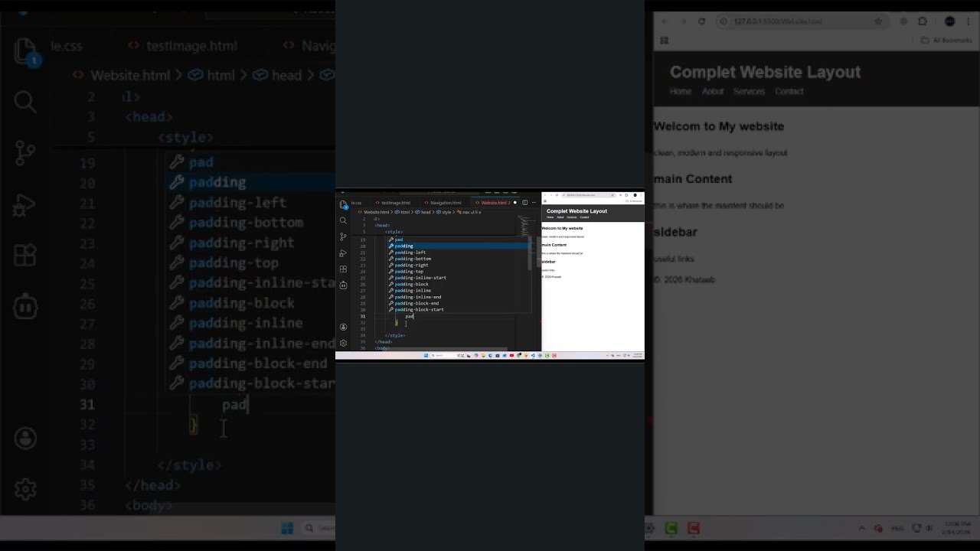Open the browser profile avatar

click(x=635, y=195)
